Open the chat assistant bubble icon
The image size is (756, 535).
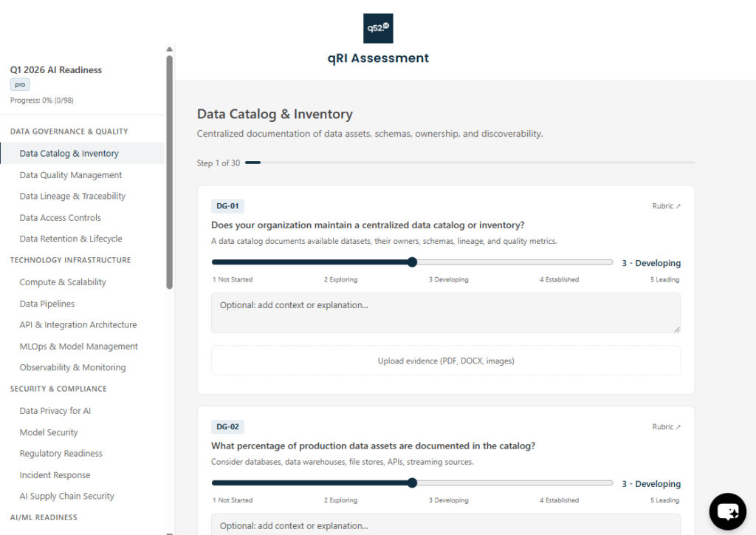727,511
